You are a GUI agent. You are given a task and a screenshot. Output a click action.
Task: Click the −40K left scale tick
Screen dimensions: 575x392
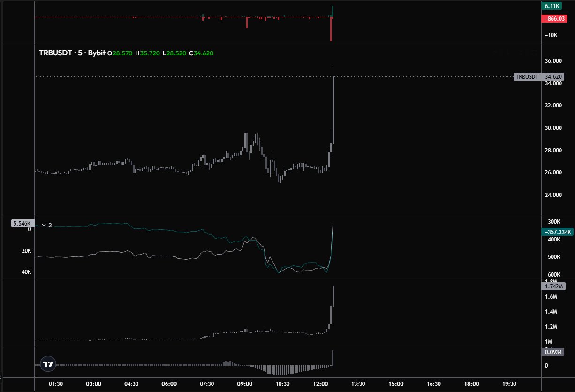tap(24, 272)
